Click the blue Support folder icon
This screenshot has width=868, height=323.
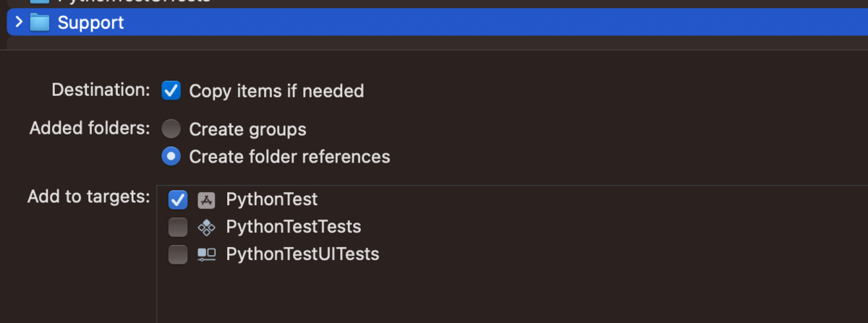click(x=39, y=23)
